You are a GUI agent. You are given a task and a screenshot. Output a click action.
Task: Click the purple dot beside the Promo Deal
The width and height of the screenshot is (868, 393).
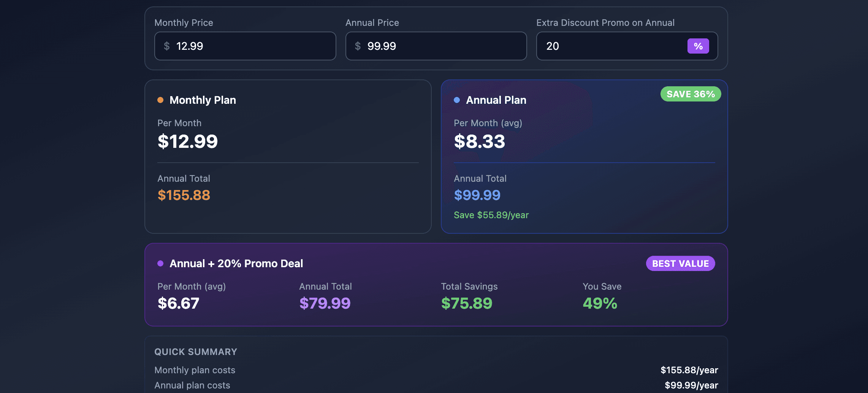click(160, 263)
